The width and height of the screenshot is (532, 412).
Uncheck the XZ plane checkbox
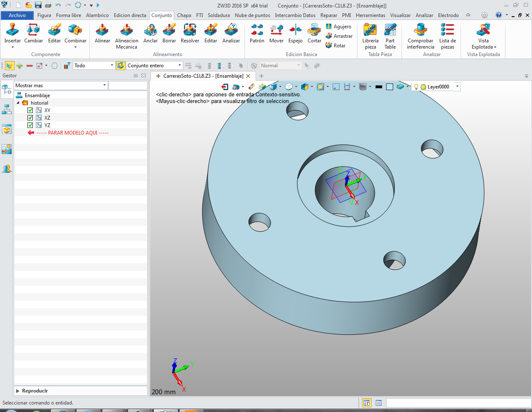coord(30,118)
